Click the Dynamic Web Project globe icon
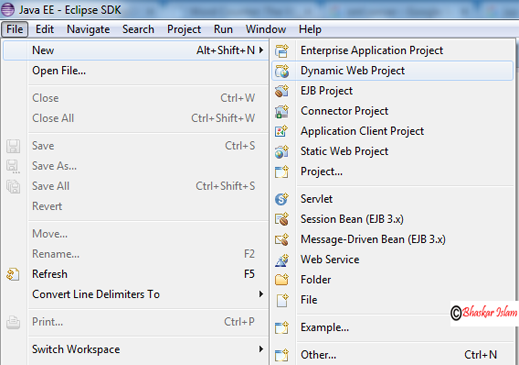 282,71
